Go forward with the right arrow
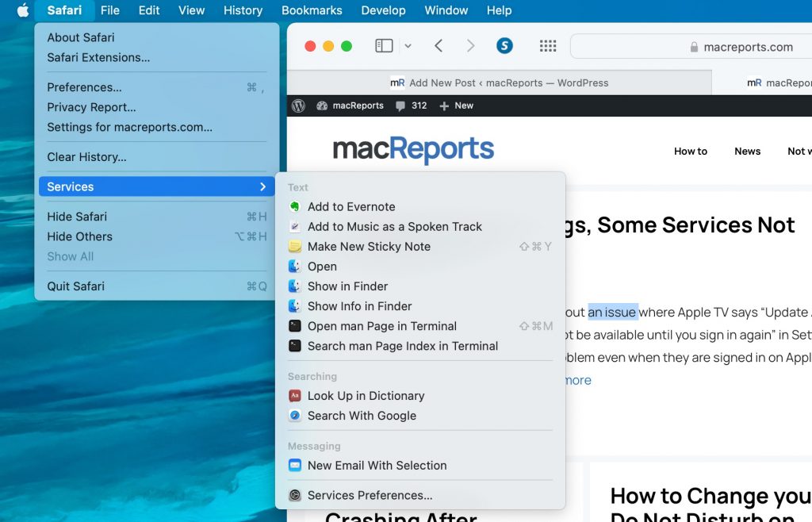This screenshot has height=522, width=812. (470, 46)
